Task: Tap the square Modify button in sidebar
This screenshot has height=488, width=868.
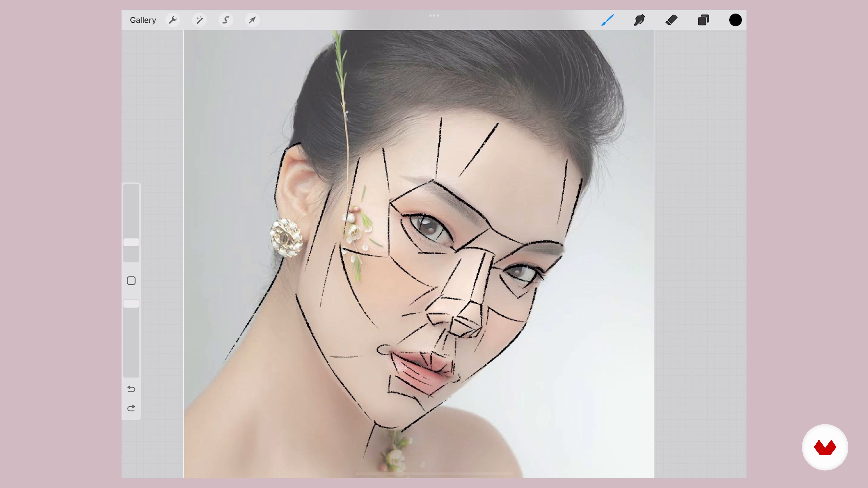Action: pos(131,281)
